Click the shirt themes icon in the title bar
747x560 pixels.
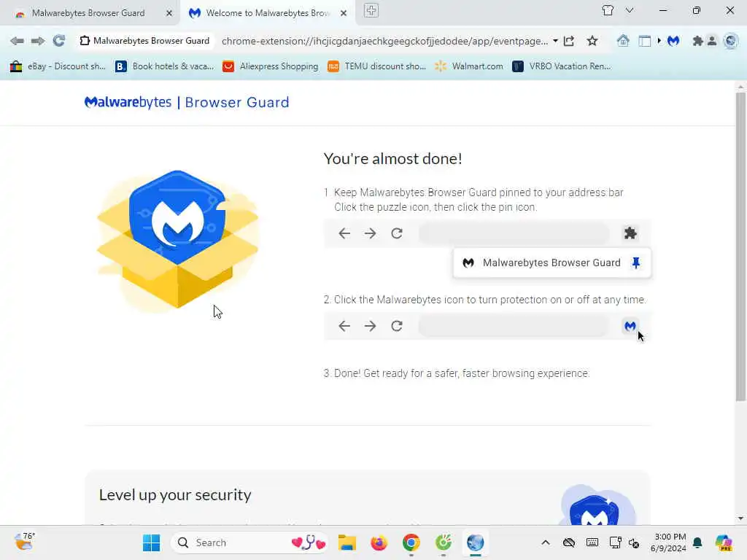pyautogui.click(x=608, y=10)
